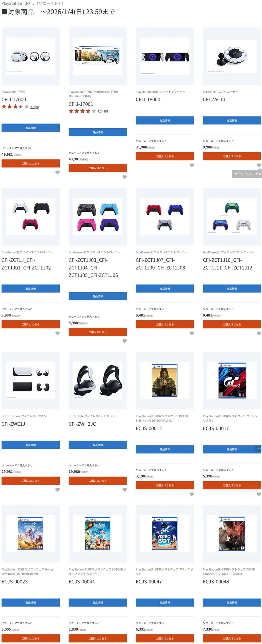Open 商品情報 for ASTRO BOT ECJS-00047
The width and height of the screenshot is (262, 644).
(x=165, y=602)
